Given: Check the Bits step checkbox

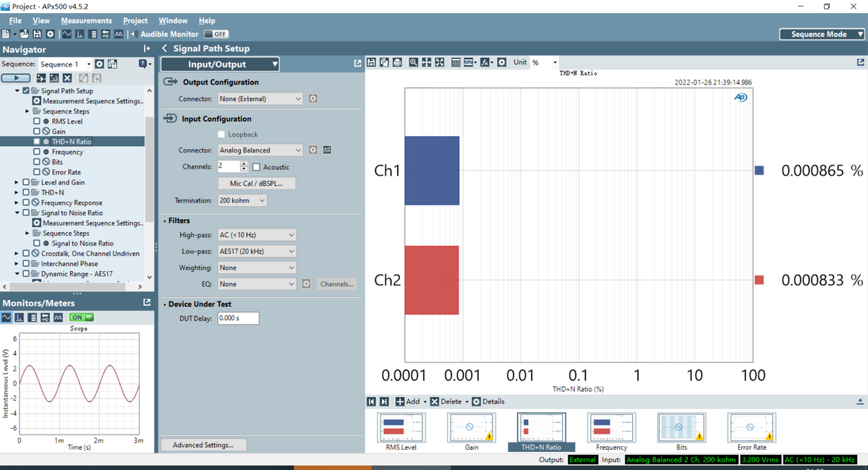Looking at the screenshot, I should [x=36, y=162].
